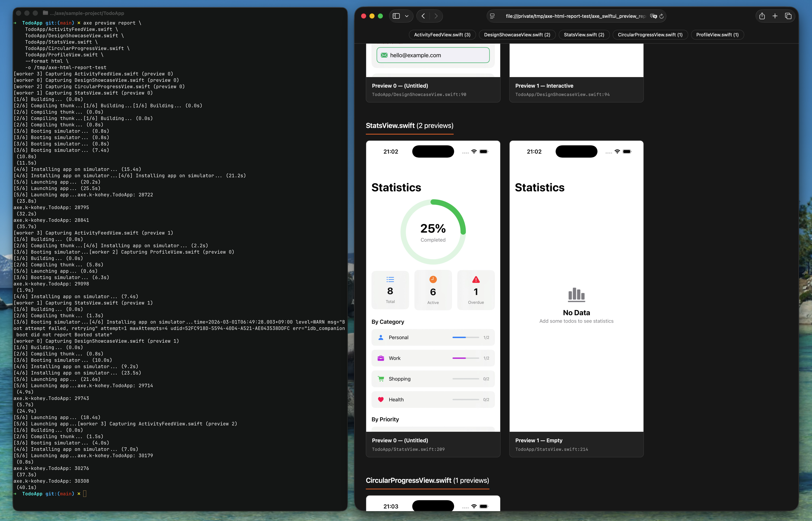This screenshot has height=521, width=812.
Task: Click the Overdue warning triangle icon
Action: point(476,279)
